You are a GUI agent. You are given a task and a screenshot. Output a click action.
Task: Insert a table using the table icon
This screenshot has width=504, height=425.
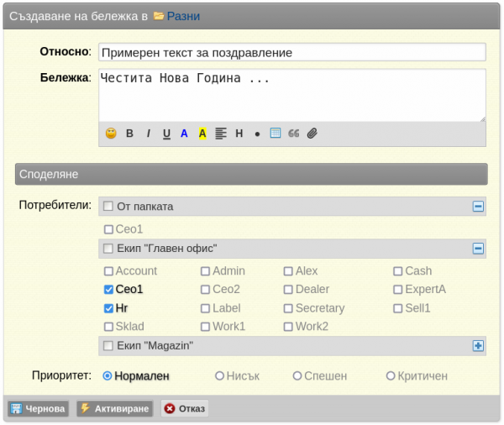click(x=275, y=134)
